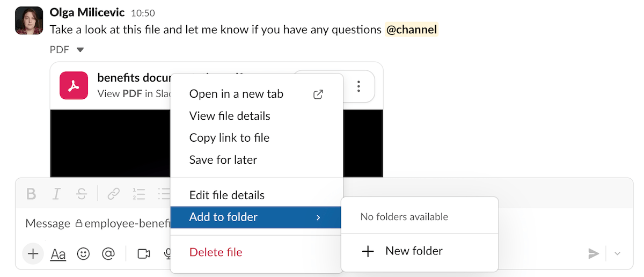Create a New folder from submenu

pyautogui.click(x=413, y=251)
